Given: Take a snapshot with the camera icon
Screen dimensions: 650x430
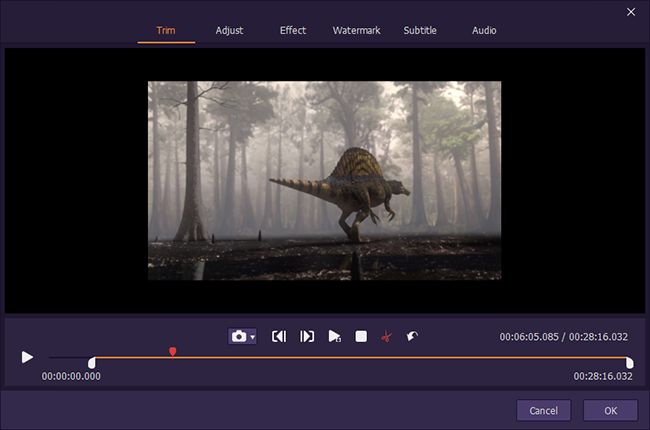Looking at the screenshot, I should tap(239, 336).
